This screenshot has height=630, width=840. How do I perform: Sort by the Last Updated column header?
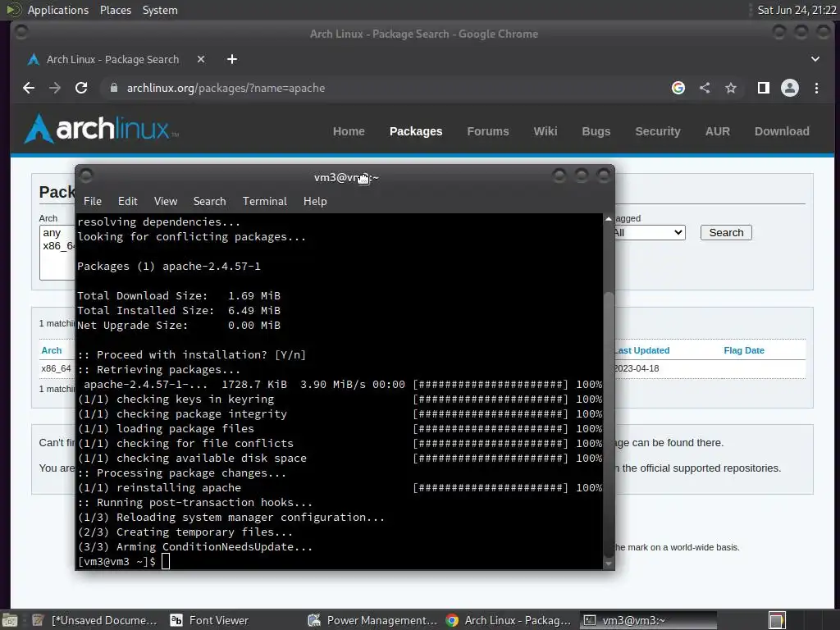pyautogui.click(x=641, y=350)
